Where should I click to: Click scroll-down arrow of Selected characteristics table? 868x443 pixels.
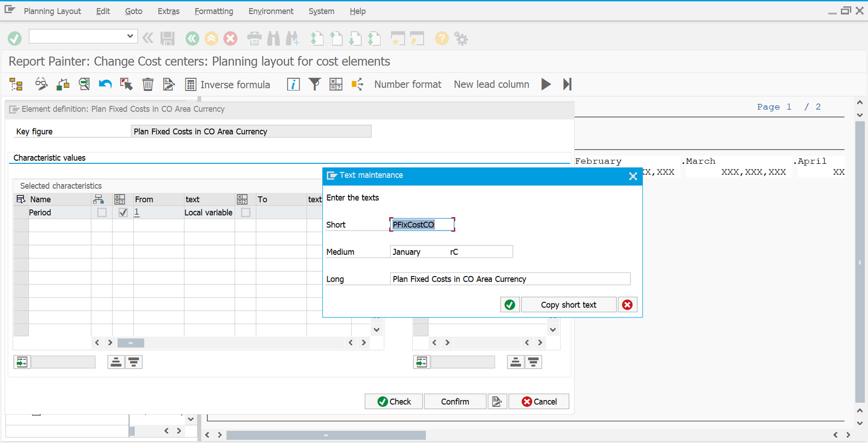tap(377, 330)
